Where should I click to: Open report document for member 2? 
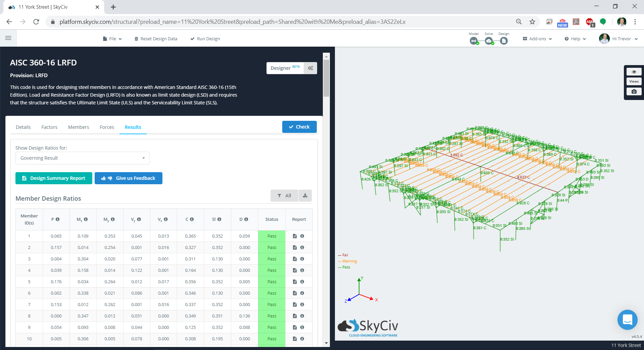click(295, 247)
